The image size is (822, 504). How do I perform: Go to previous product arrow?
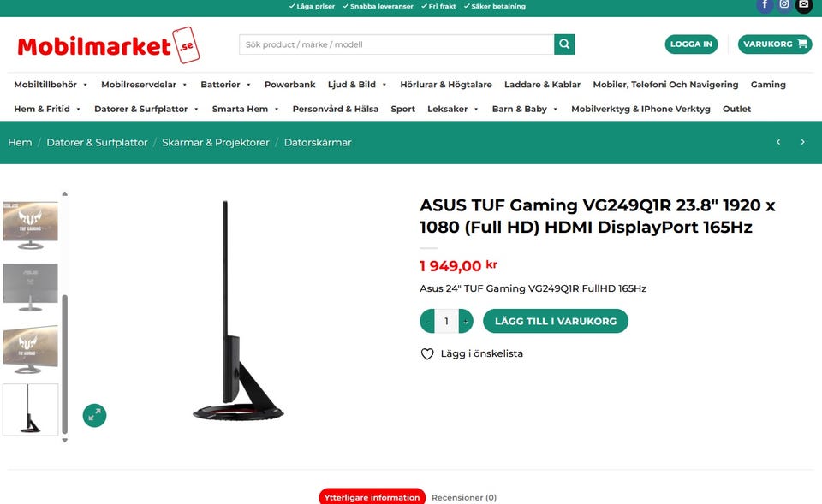click(x=778, y=142)
